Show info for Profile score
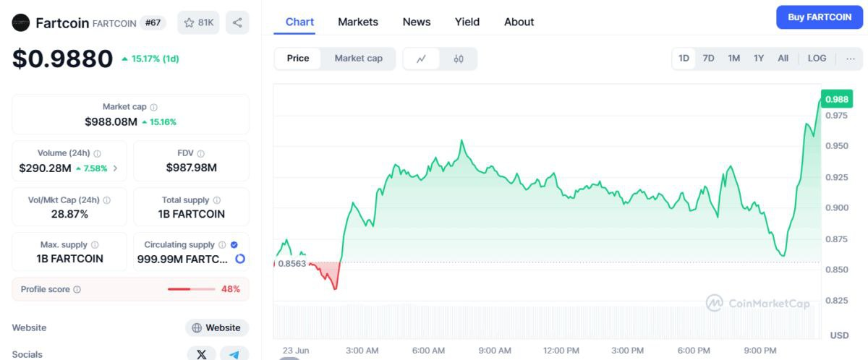Screen dimensions: 868x360 (77, 290)
